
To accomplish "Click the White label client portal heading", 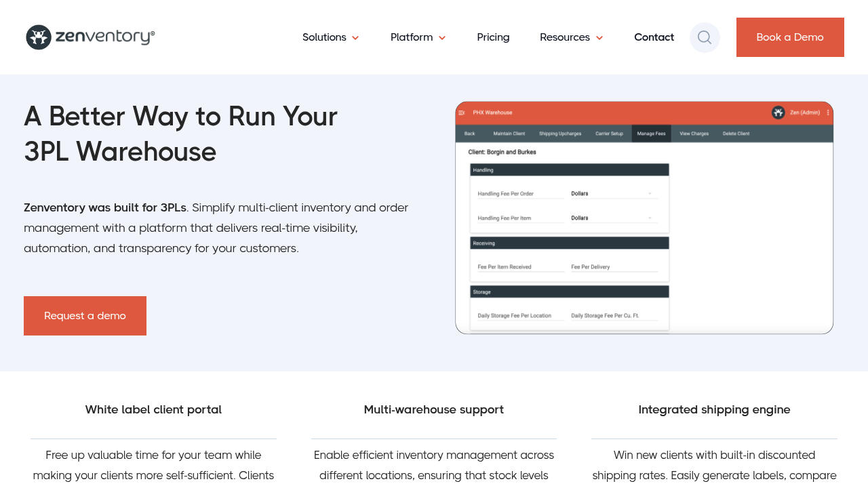I will click(x=153, y=410).
